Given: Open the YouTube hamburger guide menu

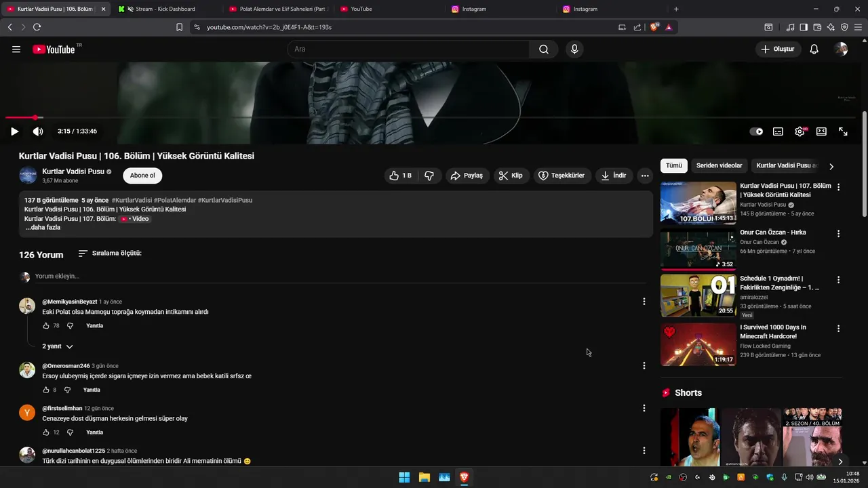Looking at the screenshot, I should click(x=16, y=49).
